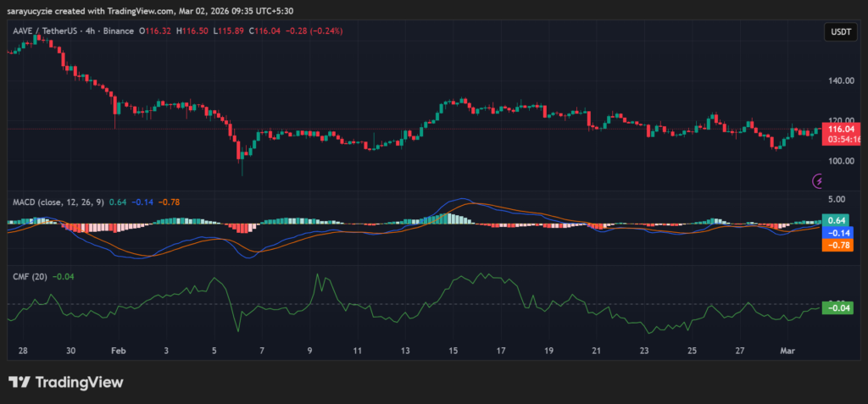Click the TradingView logo icon
Image resolution: width=868 pixels, height=404 pixels.
point(21,383)
